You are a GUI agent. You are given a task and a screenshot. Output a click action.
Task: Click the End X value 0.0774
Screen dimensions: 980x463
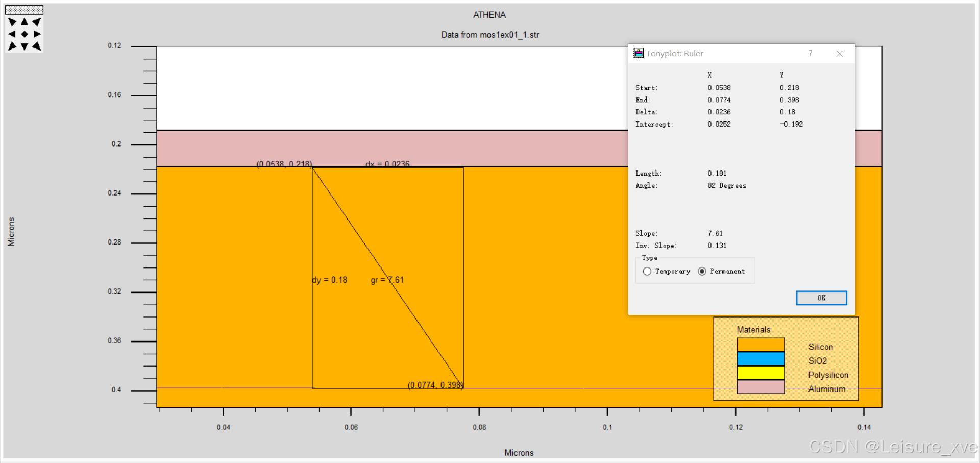click(719, 100)
